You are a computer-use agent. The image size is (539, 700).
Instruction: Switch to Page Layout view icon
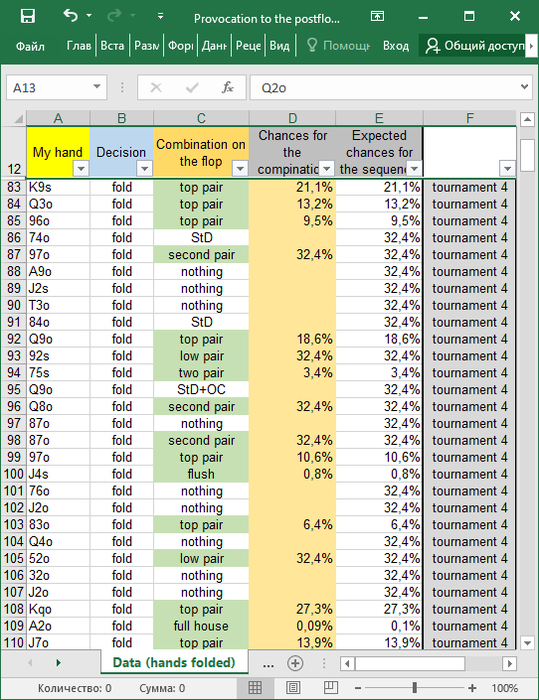[293, 688]
